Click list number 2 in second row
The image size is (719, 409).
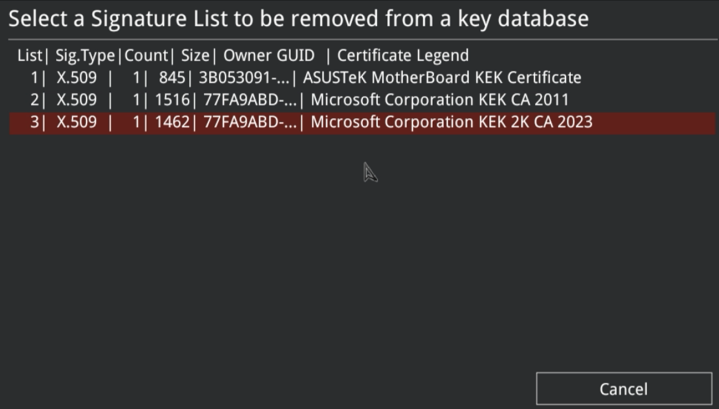point(37,100)
